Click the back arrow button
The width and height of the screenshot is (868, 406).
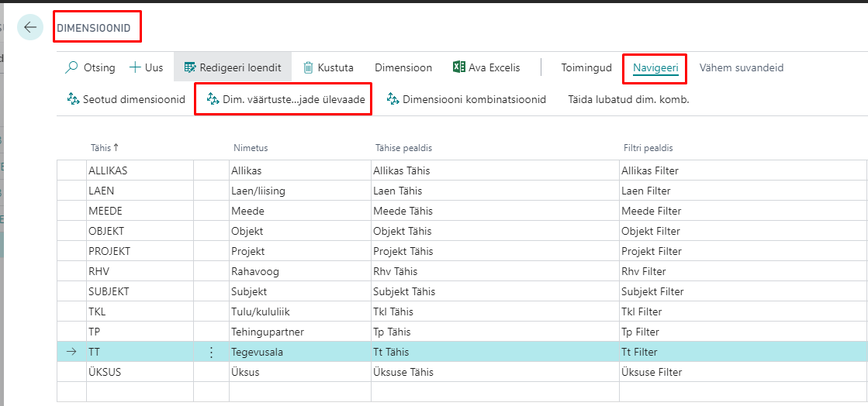pos(30,27)
